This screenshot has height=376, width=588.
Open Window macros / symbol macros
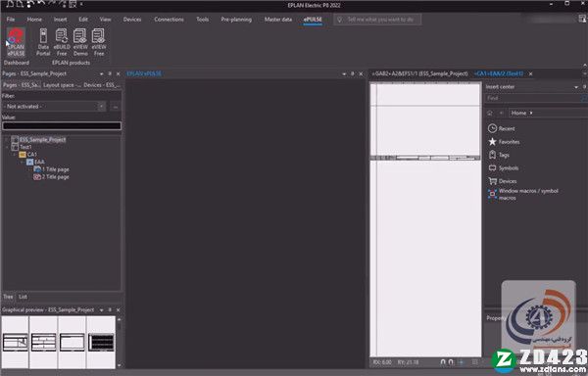point(523,194)
